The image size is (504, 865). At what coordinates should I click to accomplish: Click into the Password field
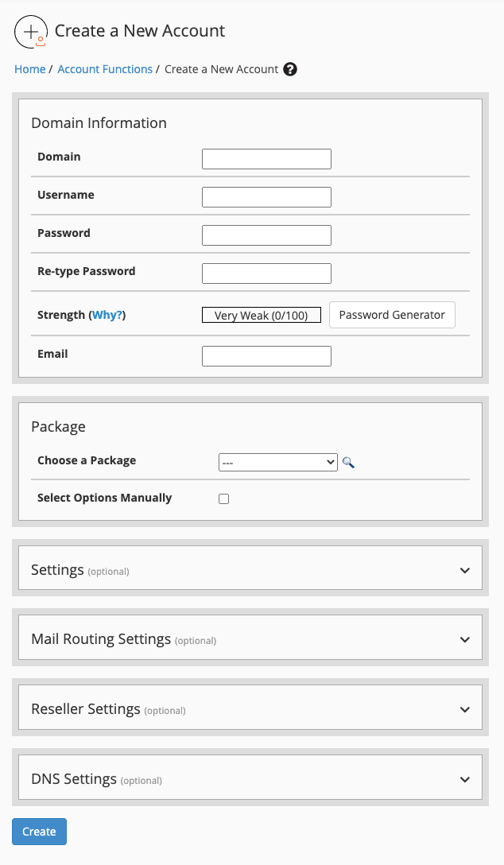267,235
